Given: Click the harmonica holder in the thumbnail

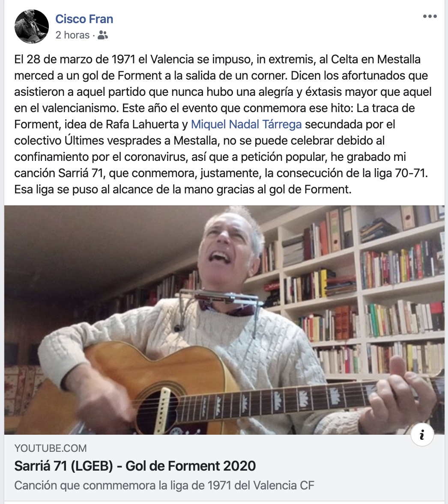Looking at the screenshot, I should click(x=222, y=299).
